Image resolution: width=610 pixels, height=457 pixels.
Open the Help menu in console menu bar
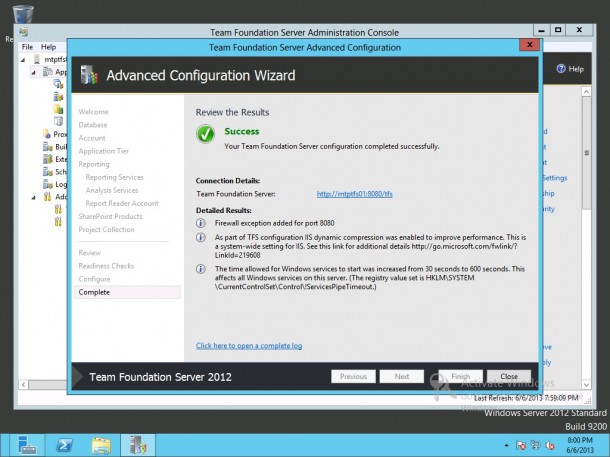[49, 47]
